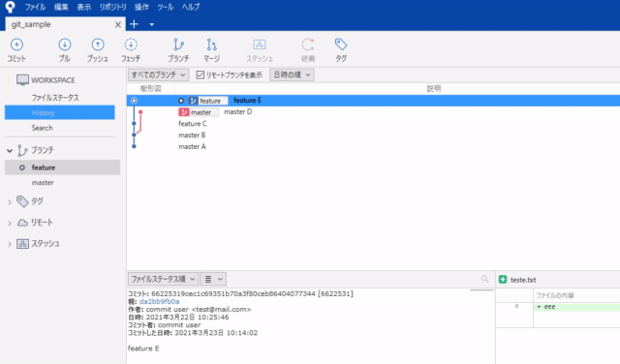Screen dimensions: 620x364
Task: Open the 操作 menu
Action: pos(141,7)
